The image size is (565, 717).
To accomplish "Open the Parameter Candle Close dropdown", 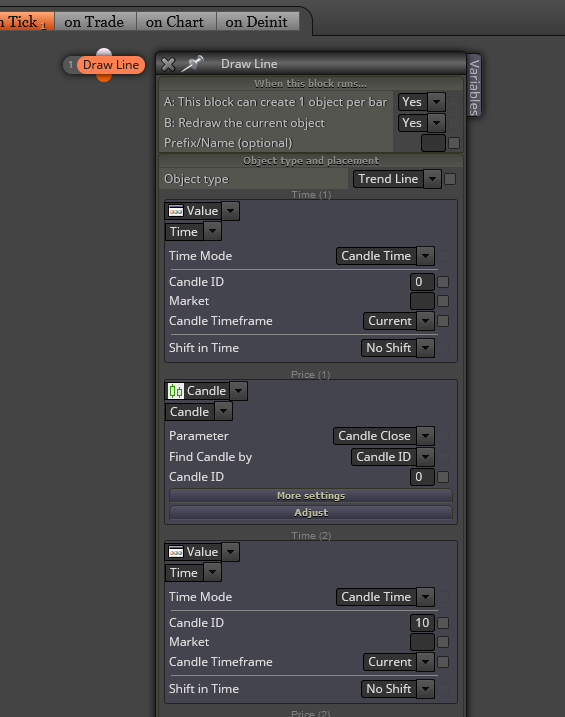I will click(x=384, y=436).
